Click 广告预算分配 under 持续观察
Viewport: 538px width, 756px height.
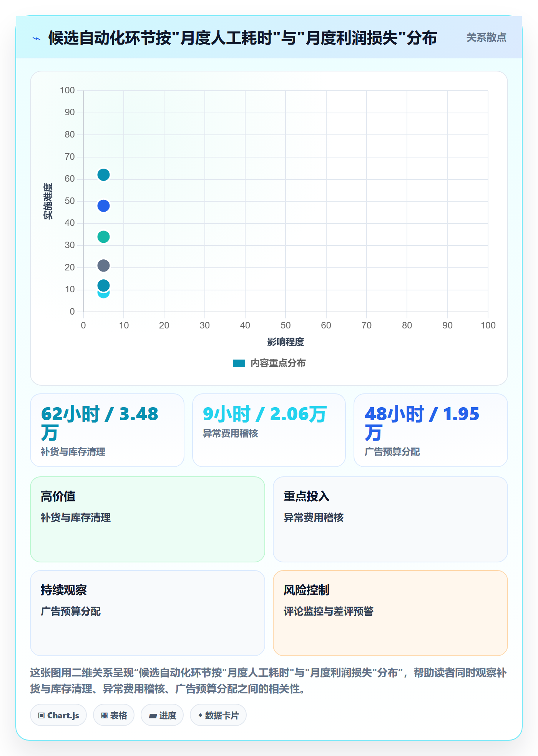point(71,611)
